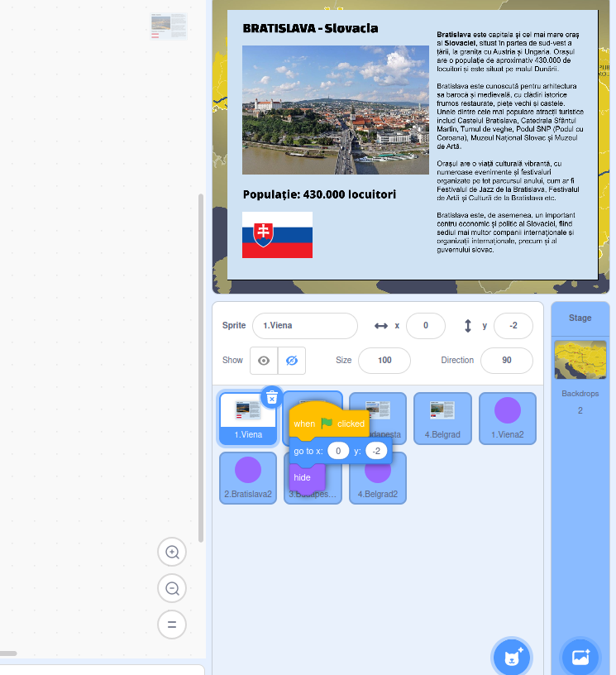Click the purple hide block
616x675 pixels.
pyautogui.click(x=303, y=478)
